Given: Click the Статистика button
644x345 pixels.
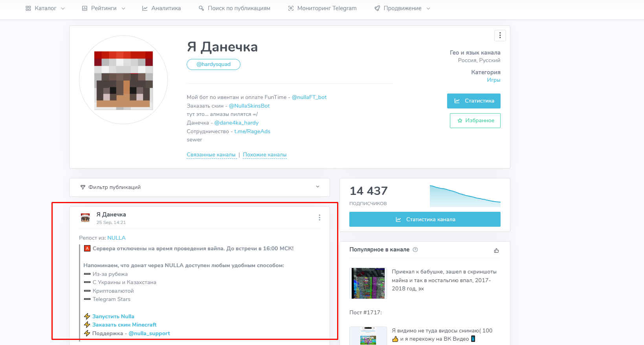Looking at the screenshot, I should coord(473,101).
